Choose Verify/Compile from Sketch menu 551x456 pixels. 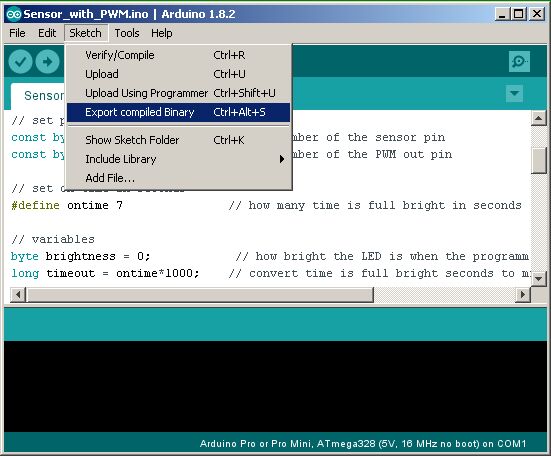[x=178, y=55]
